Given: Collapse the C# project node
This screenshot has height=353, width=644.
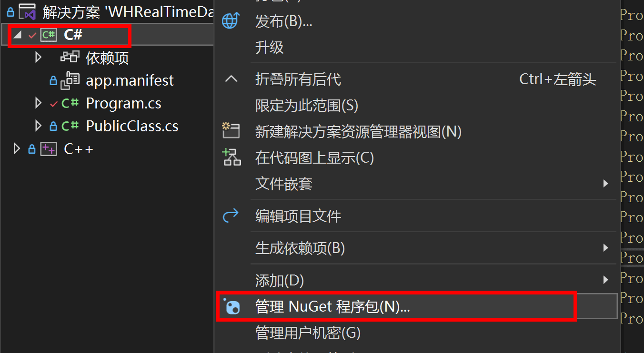Looking at the screenshot, I should point(18,35).
